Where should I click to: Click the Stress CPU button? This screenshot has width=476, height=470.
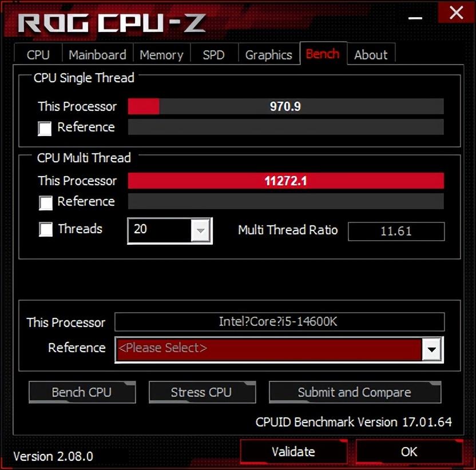[x=202, y=392]
